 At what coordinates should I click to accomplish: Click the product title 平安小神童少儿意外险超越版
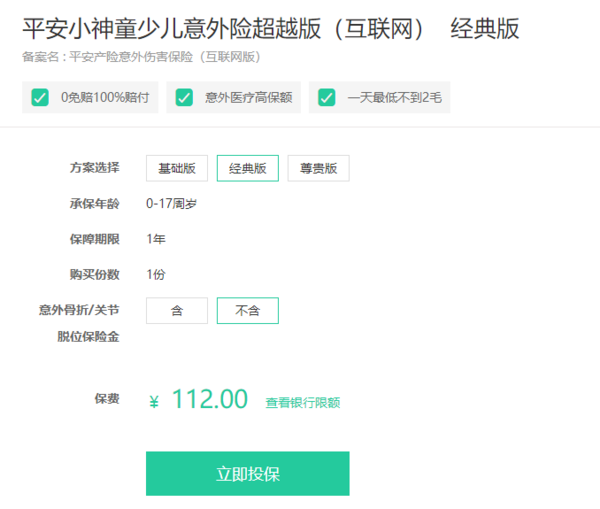[x=172, y=29]
